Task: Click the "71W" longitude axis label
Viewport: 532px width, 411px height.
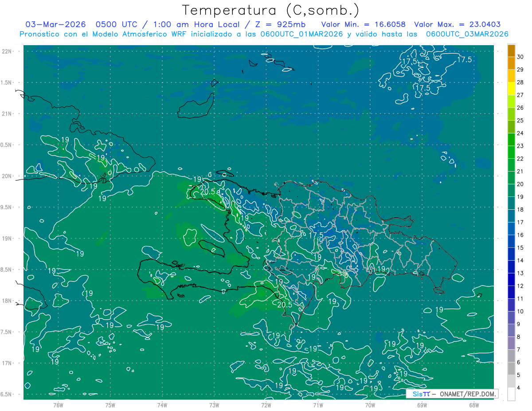Action: tap(318, 405)
